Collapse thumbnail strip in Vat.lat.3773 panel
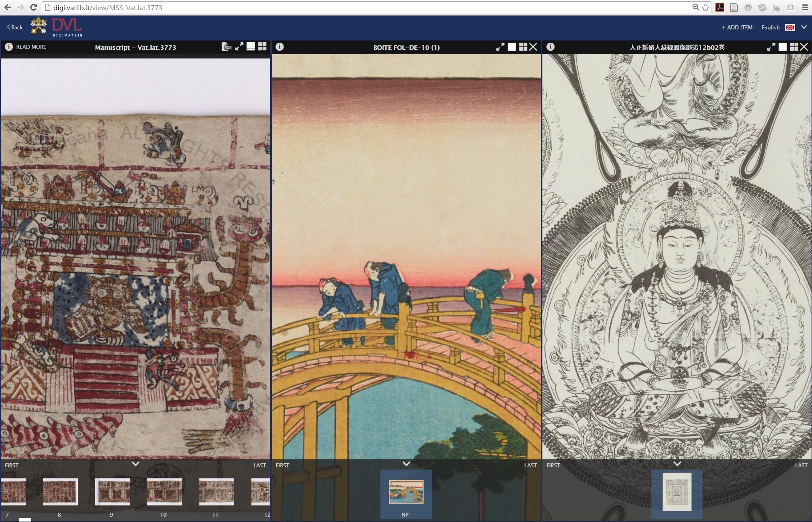812x522 pixels. click(136, 464)
